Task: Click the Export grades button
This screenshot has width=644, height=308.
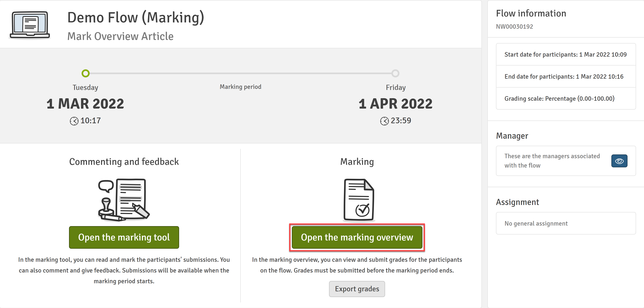Action: pyautogui.click(x=357, y=289)
